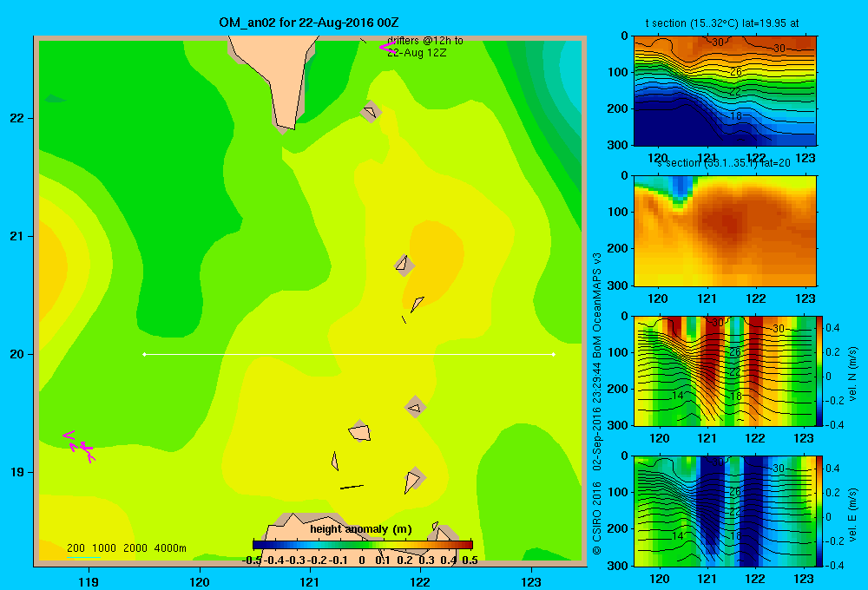Click the "height anomaly (m)" label
868x590 pixels.
tap(361, 529)
